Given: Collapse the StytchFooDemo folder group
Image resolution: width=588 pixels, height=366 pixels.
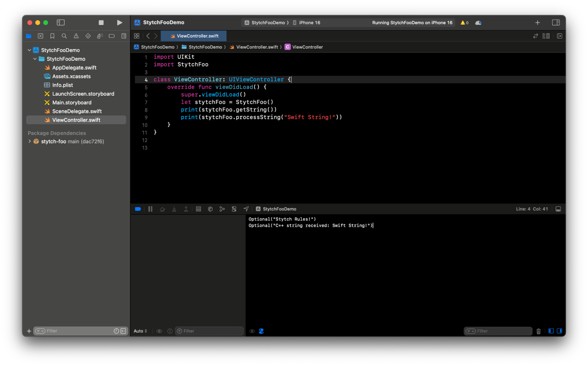Looking at the screenshot, I should click(x=35, y=59).
